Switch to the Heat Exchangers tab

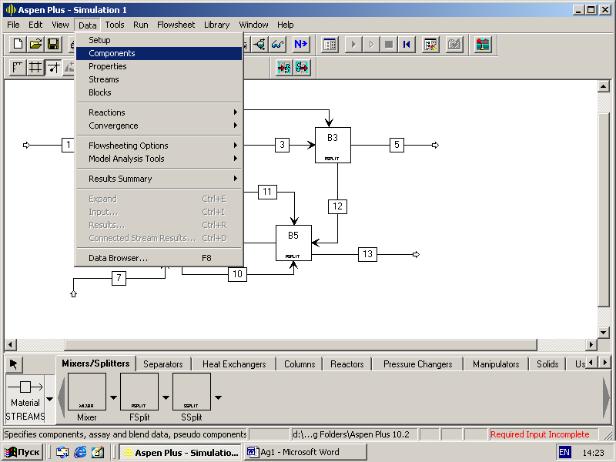click(233, 365)
